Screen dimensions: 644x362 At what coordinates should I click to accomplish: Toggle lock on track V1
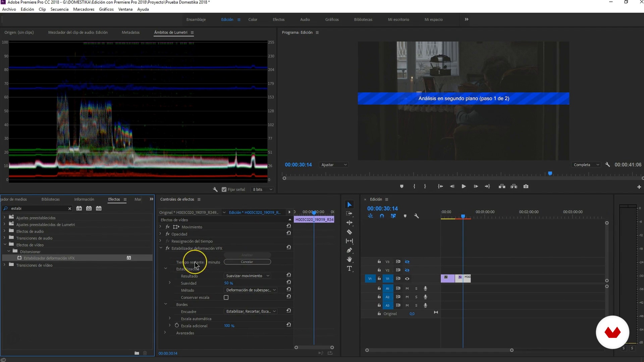(379, 279)
